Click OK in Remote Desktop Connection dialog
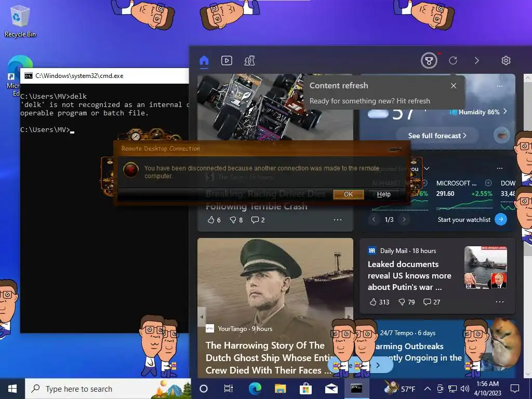This screenshot has height=399, width=532. click(349, 194)
